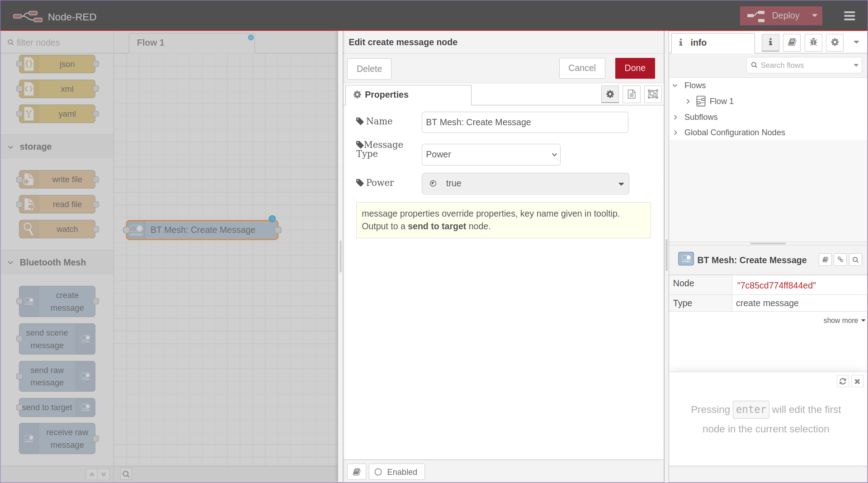Open the debug messages panel bug icon
Viewport: 868px width, 483px height.
[813, 43]
